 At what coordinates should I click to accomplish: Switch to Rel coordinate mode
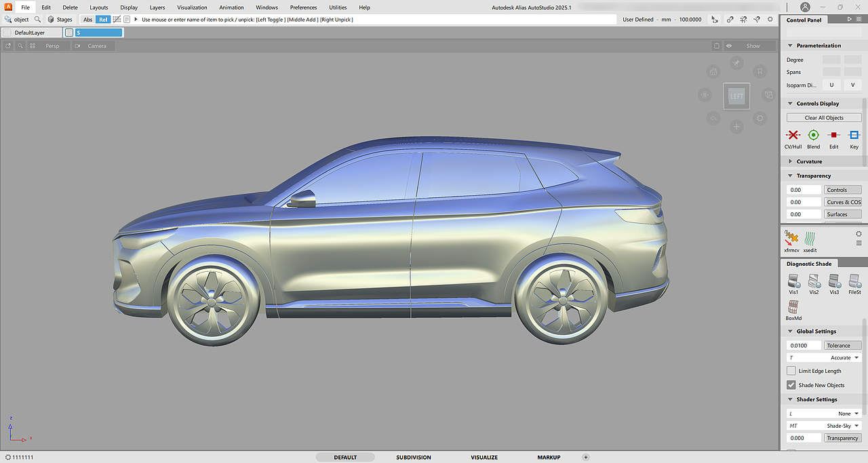(102, 20)
